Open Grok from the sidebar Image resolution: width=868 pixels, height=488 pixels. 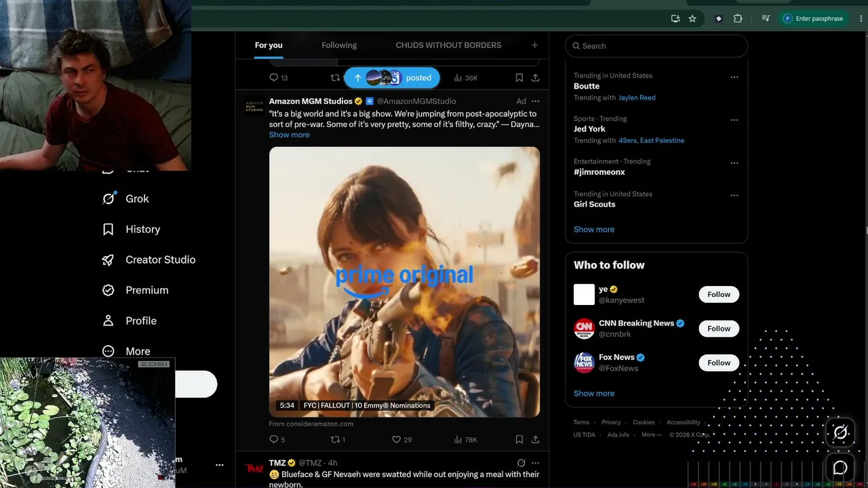coord(125,199)
